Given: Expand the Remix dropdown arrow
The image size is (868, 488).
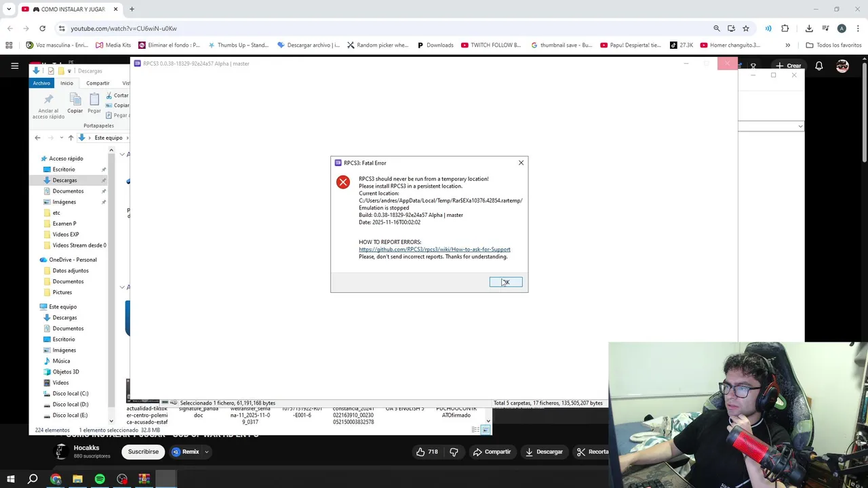Looking at the screenshot, I should pyautogui.click(x=206, y=451).
